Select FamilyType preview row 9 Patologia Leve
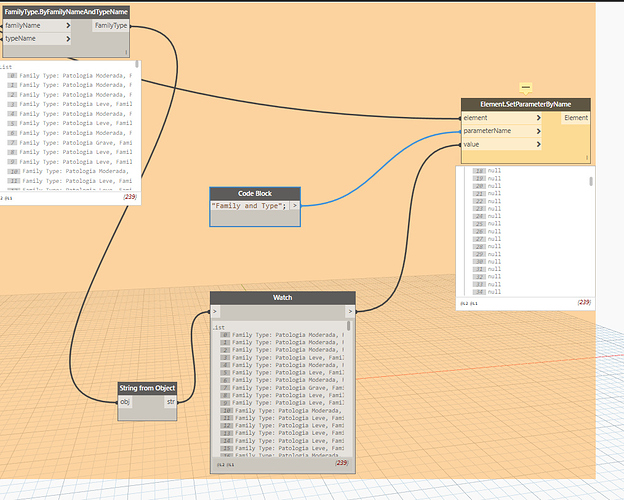624x500 pixels. (70, 162)
